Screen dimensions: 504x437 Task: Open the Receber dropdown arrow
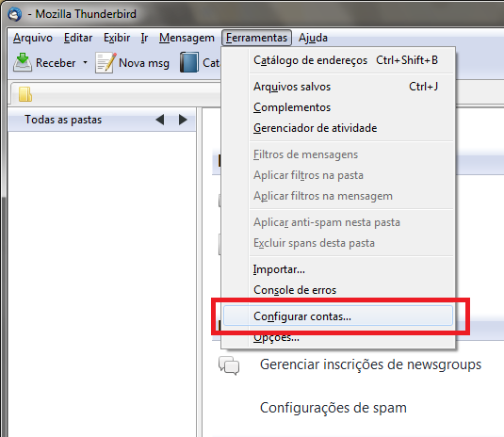85,62
